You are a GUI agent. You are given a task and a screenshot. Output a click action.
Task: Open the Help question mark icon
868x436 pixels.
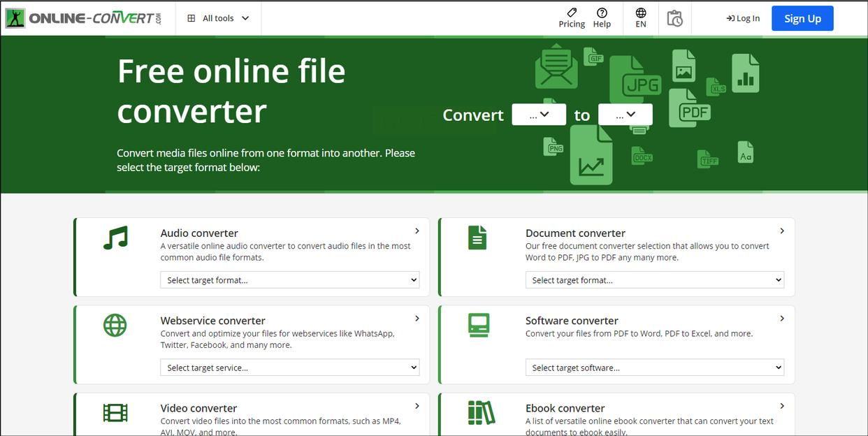pos(602,13)
